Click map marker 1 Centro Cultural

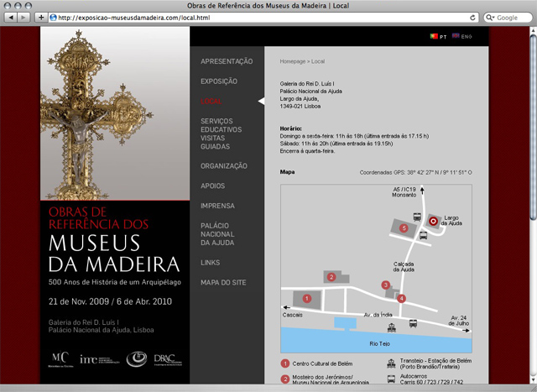coord(307,299)
